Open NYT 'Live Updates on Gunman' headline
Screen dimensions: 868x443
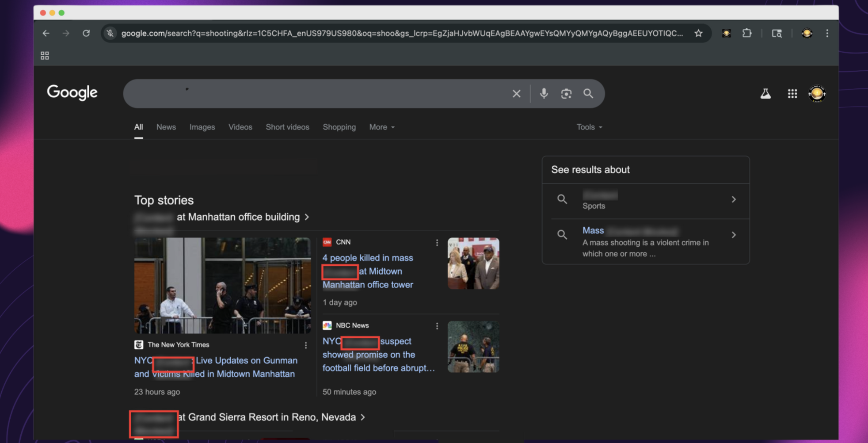pyautogui.click(x=216, y=367)
